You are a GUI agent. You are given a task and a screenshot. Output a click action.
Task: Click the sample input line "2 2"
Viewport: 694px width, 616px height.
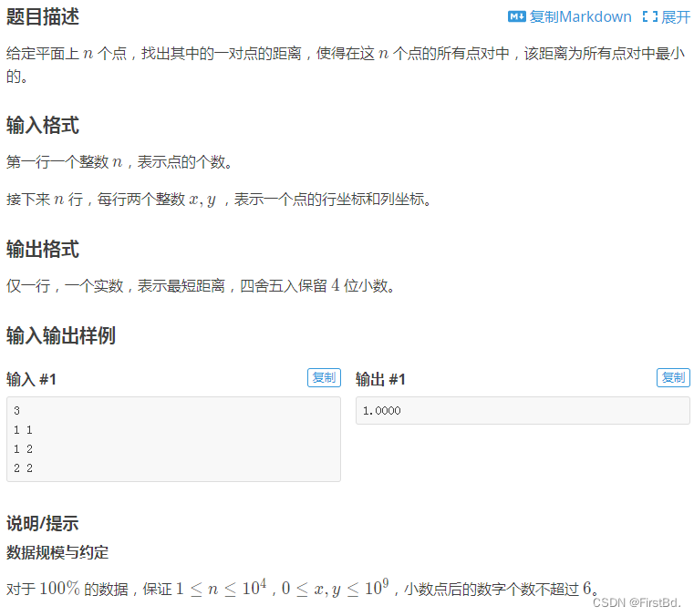pyautogui.click(x=23, y=468)
